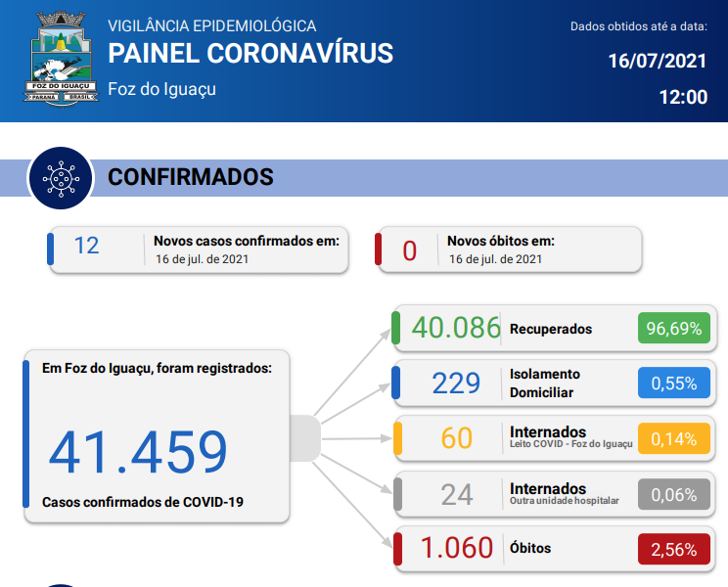This screenshot has width=728, height=587.
Task: Click the 'Novos óbitos em:' label
Action: [x=501, y=241]
